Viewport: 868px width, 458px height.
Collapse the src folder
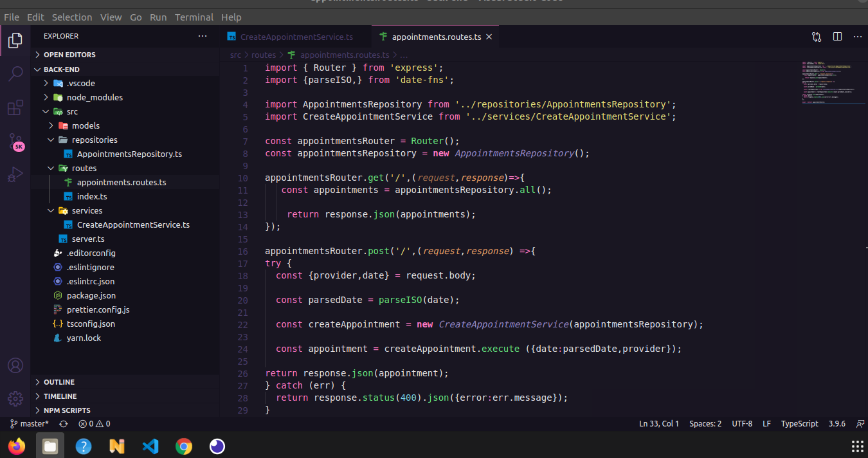[x=125, y=111]
